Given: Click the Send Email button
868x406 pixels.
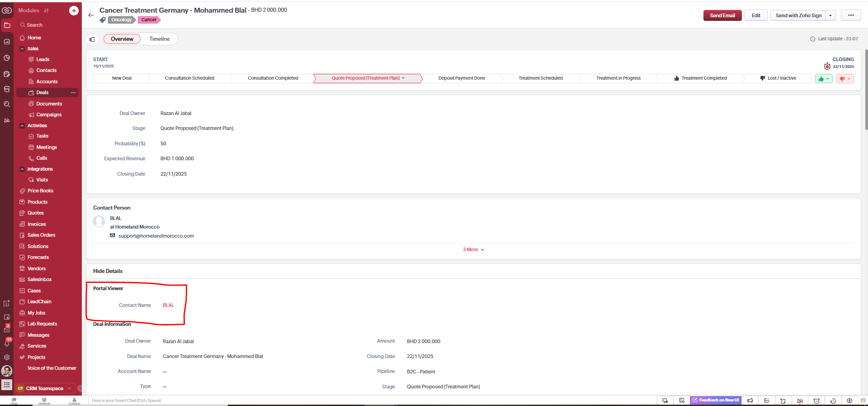Looking at the screenshot, I should [722, 15].
